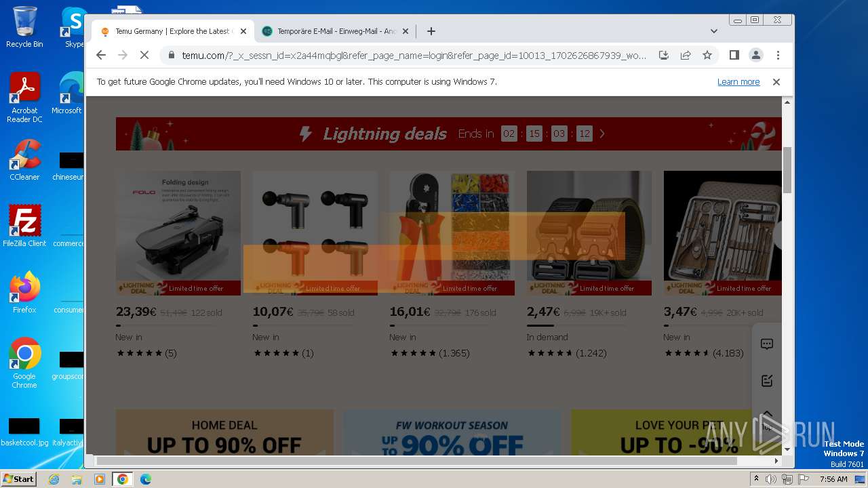Open the Chrome profile menu
Viewport: 868px width, 488px height.
tap(755, 56)
